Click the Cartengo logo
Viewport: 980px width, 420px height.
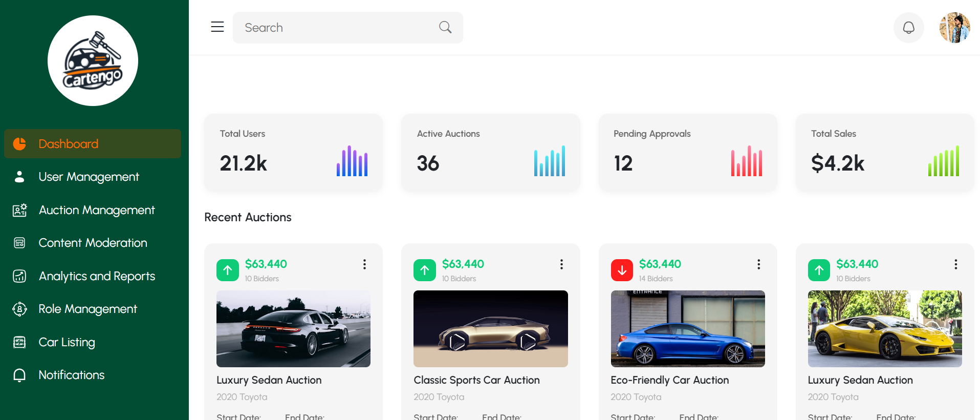click(93, 60)
